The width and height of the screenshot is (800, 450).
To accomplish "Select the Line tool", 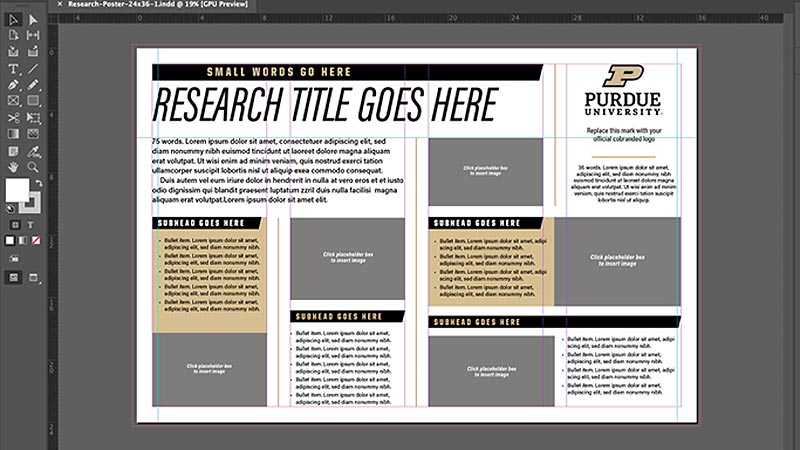I will pyautogui.click(x=33, y=68).
